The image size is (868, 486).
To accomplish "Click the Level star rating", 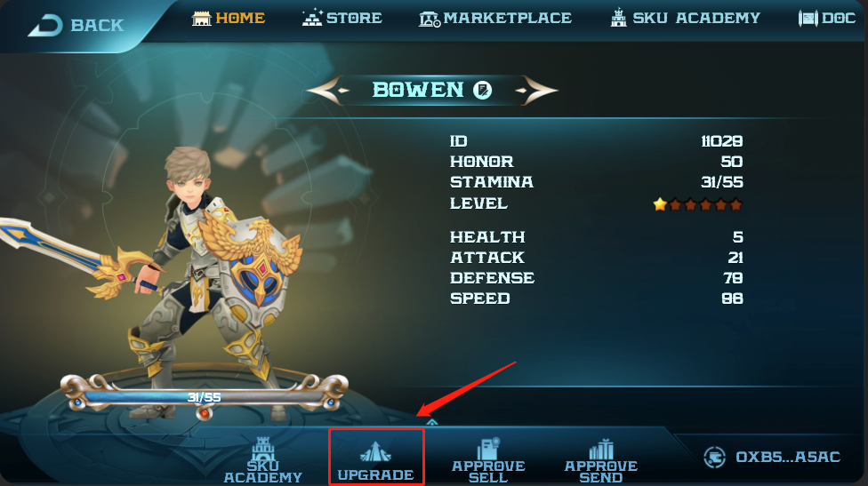I will point(697,204).
